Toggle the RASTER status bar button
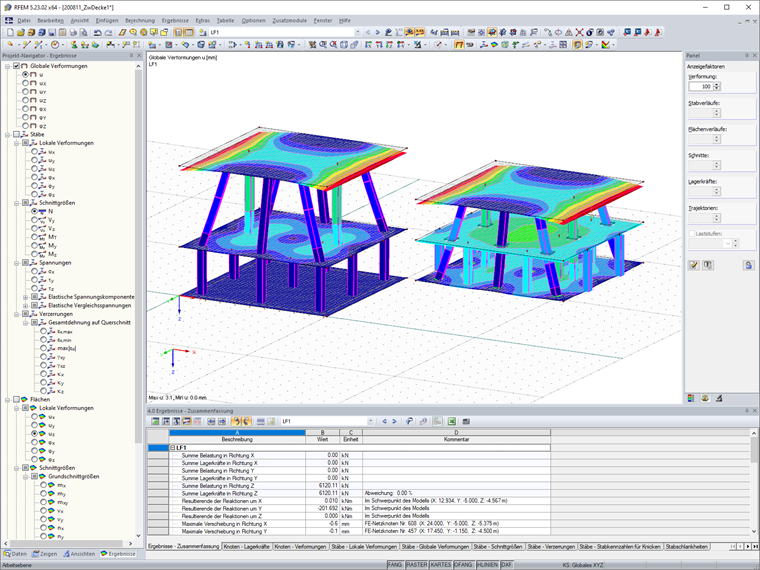Screen dimensions: 760x570 click(416, 565)
